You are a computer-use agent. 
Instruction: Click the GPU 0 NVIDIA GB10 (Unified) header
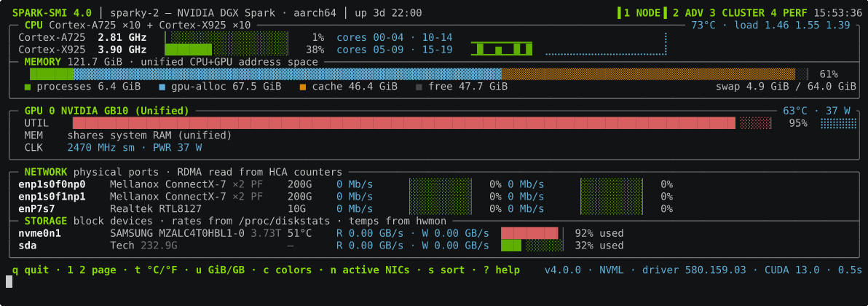[x=107, y=111]
